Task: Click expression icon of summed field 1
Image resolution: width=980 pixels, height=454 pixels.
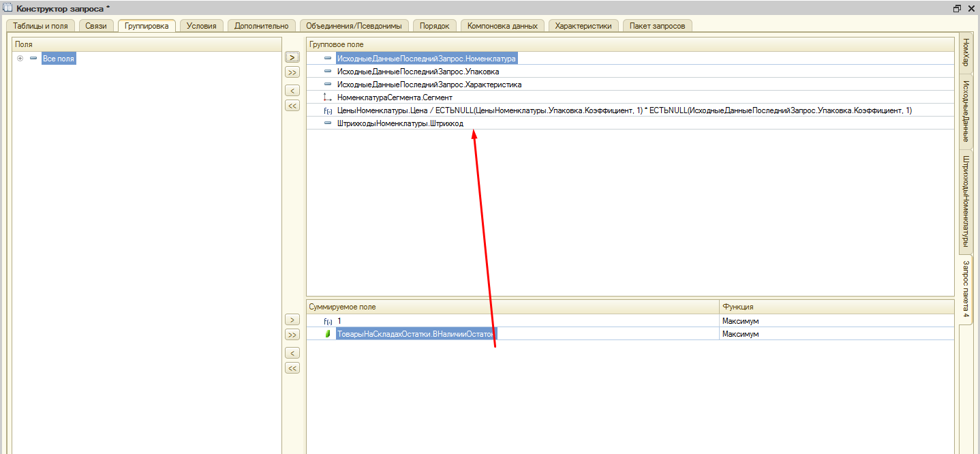Action: pos(328,320)
